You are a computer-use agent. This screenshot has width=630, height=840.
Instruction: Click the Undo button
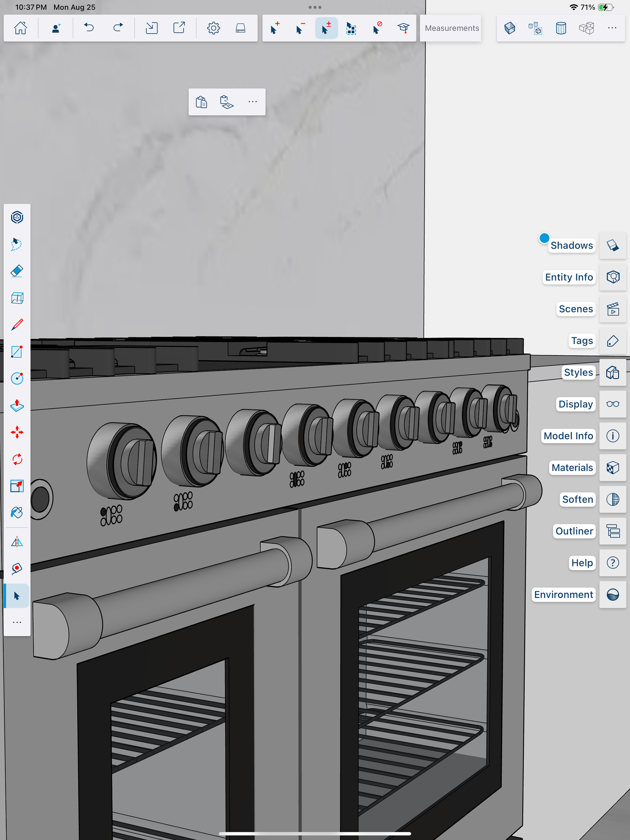tap(89, 28)
